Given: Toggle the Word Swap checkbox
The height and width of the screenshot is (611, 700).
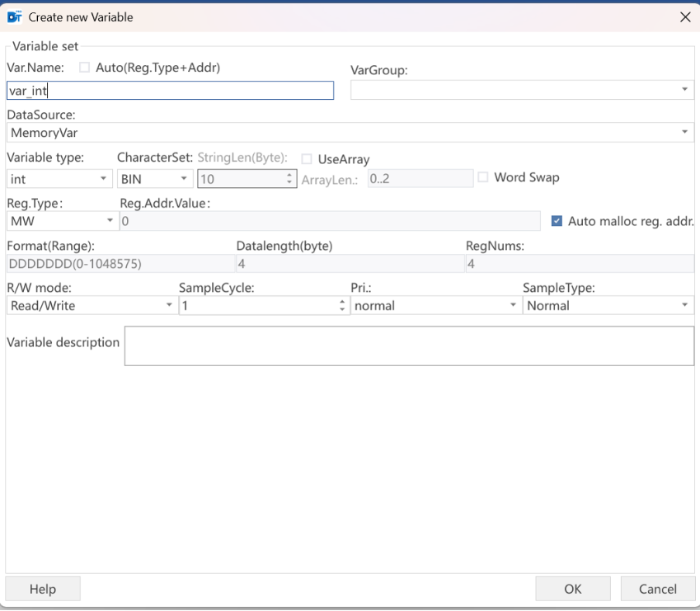Looking at the screenshot, I should click(482, 177).
